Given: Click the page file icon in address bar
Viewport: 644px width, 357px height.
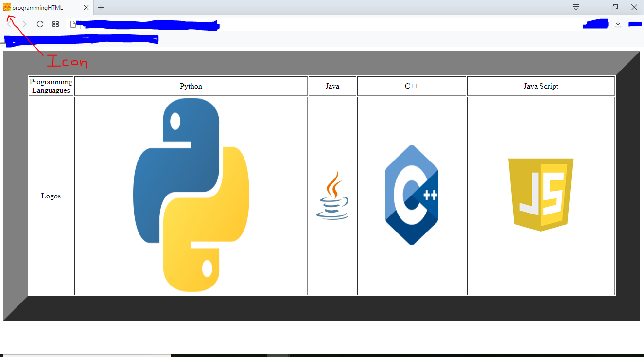Looking at the screenshot, I should pos(73,24).
